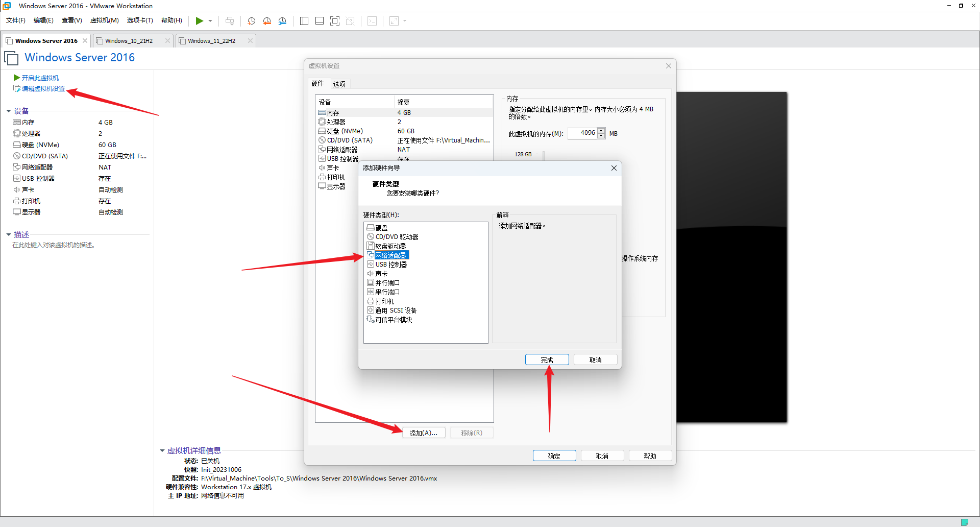Choose 串行端口 in hardware type list
The width and height of the screenshot is (980, 527).
[383, 292]
